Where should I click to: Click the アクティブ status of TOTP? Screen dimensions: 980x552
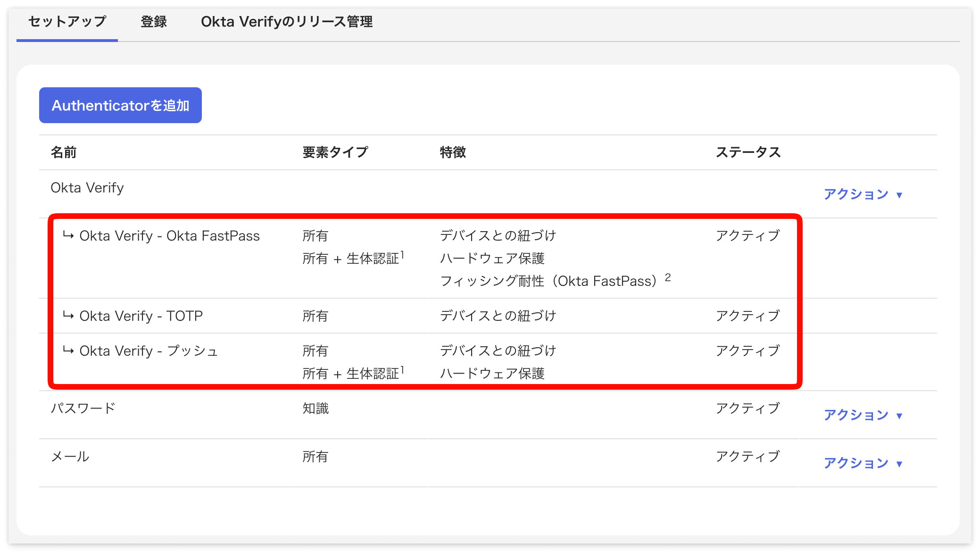(748, 316)
